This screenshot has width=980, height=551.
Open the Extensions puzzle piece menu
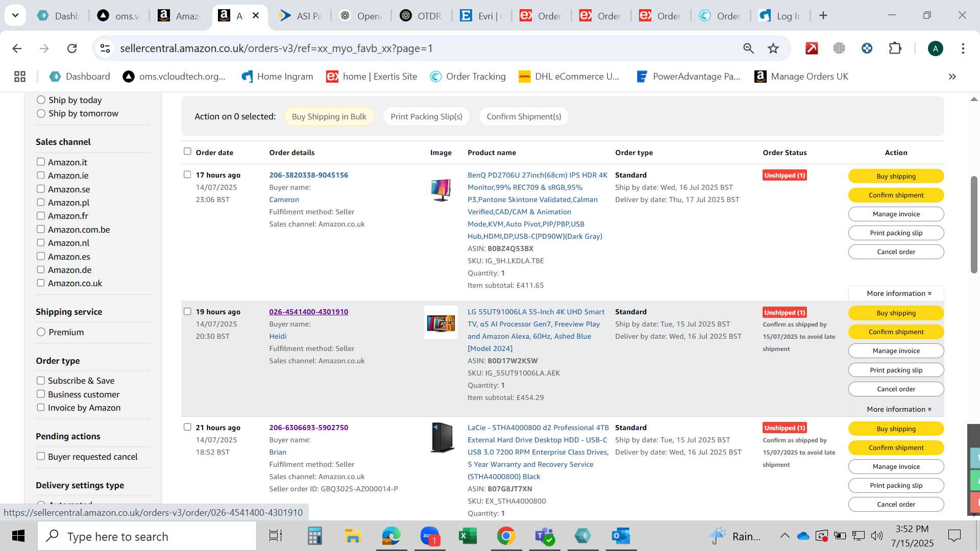[x=895, y=48]
